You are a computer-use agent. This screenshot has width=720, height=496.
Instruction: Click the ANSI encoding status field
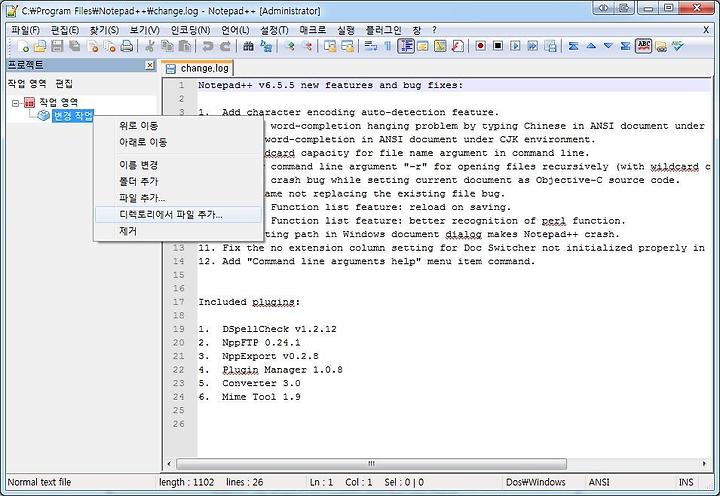tap(599, 482)
